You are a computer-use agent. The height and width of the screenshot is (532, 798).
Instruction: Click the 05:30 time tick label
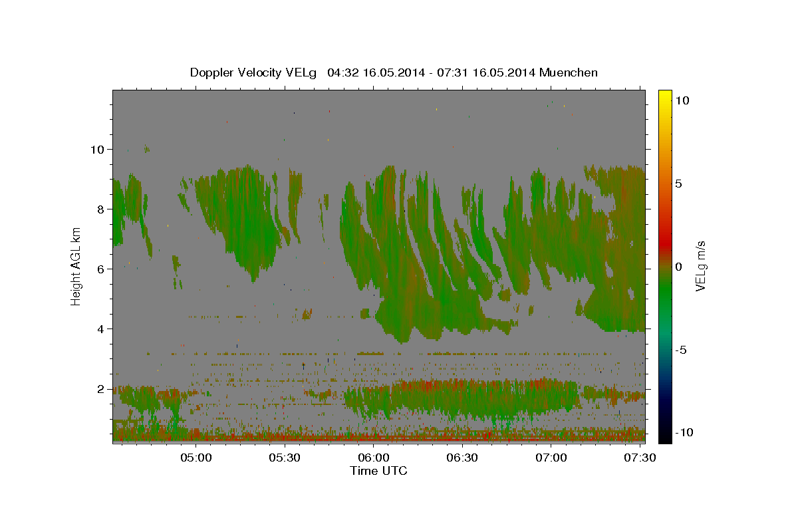286,458
